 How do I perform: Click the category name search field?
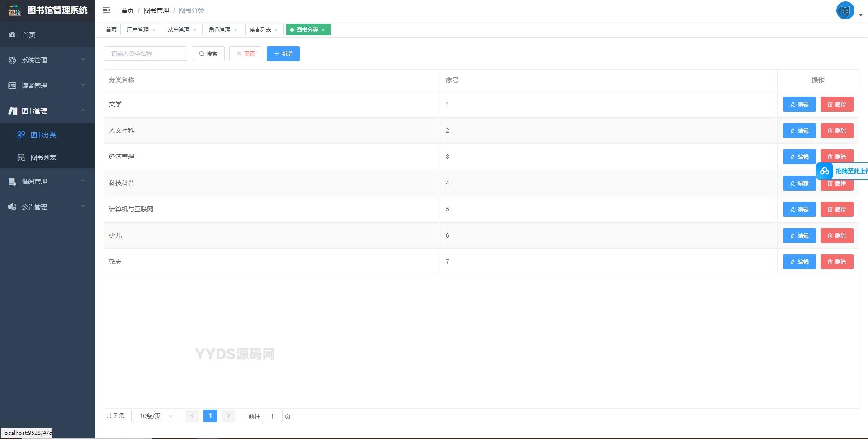[145, 54]
